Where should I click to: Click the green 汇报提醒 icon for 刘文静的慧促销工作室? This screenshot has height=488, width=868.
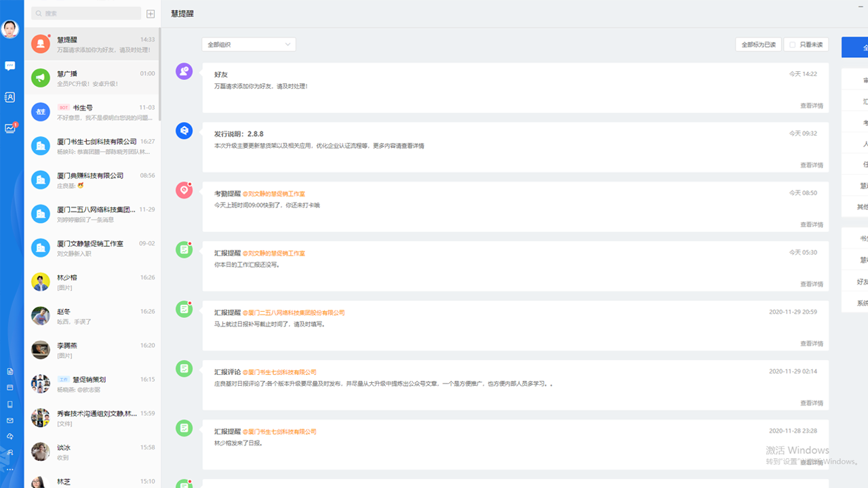click(184, 250)
